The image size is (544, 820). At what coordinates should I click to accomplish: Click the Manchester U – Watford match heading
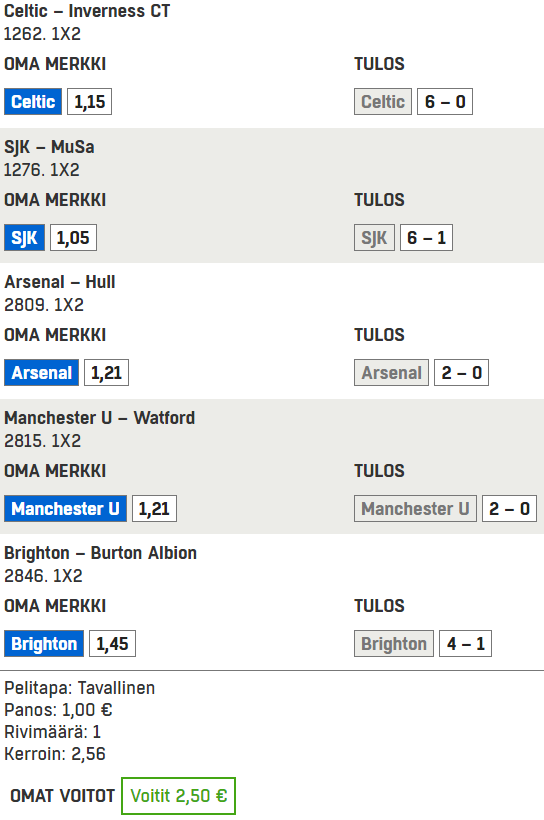pos(99,418)
